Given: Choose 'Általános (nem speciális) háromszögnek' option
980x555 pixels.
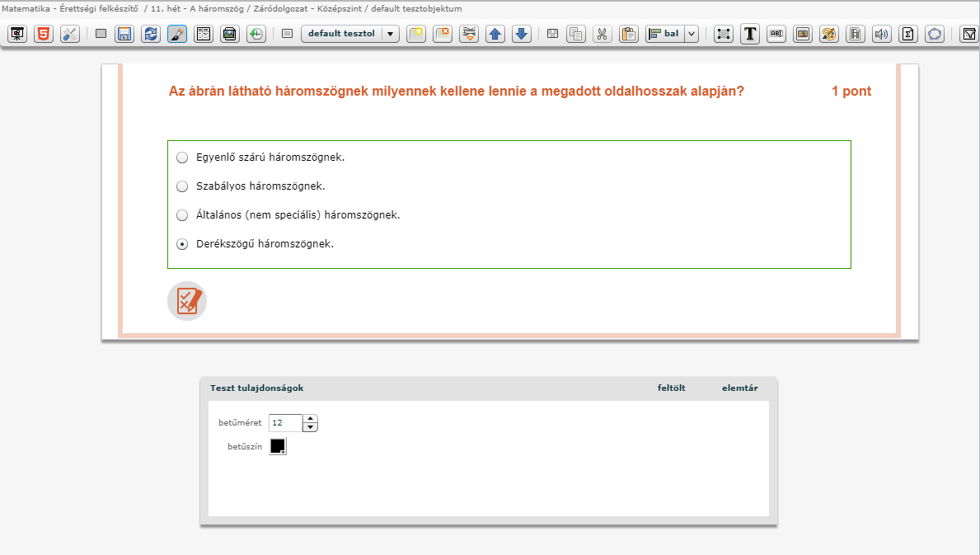Looking at the screenshot, I should click(182, 215).
